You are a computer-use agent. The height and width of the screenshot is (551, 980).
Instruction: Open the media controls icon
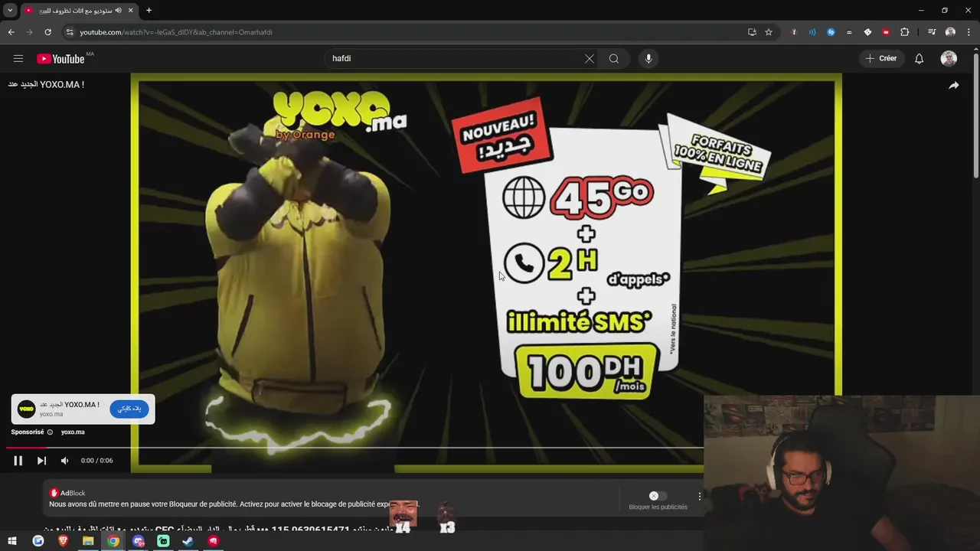(932, 32)
